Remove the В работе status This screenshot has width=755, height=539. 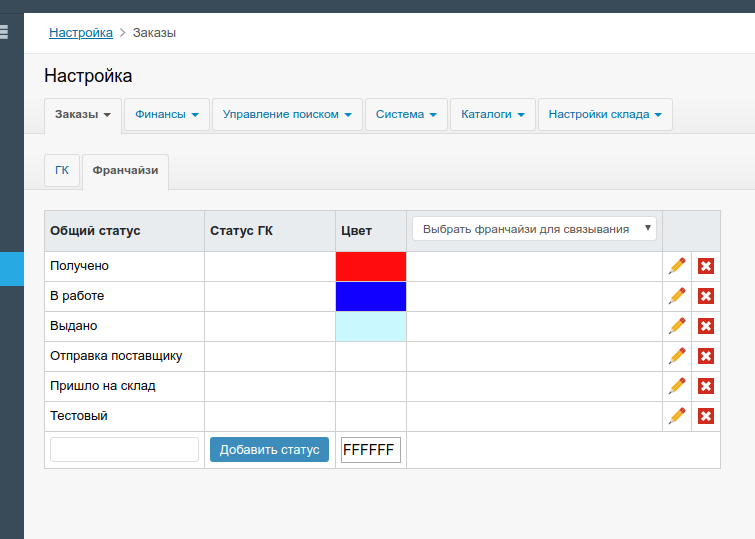[x=705, y=296]
